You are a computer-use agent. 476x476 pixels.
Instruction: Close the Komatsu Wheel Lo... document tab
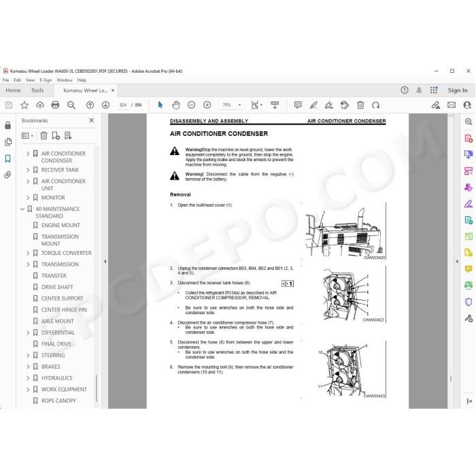click(113, 90)
